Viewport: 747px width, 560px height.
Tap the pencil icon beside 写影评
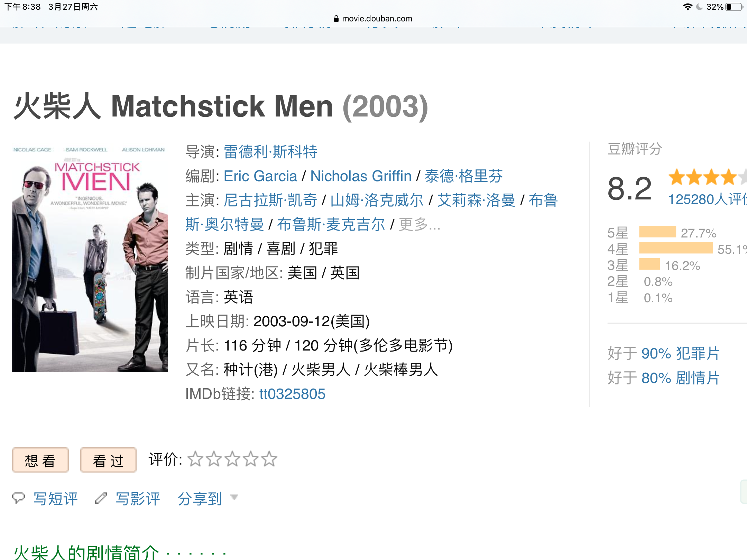coord(101,498)
